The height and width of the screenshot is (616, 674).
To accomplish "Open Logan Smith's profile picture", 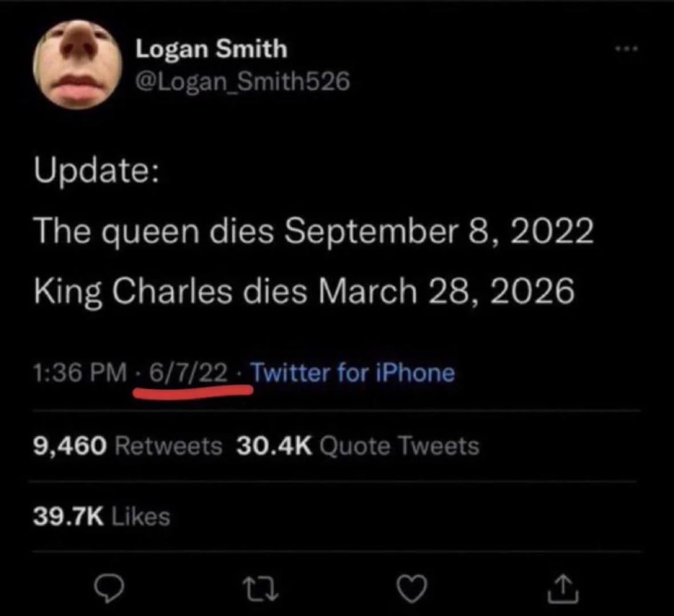I will coord(77,64).
